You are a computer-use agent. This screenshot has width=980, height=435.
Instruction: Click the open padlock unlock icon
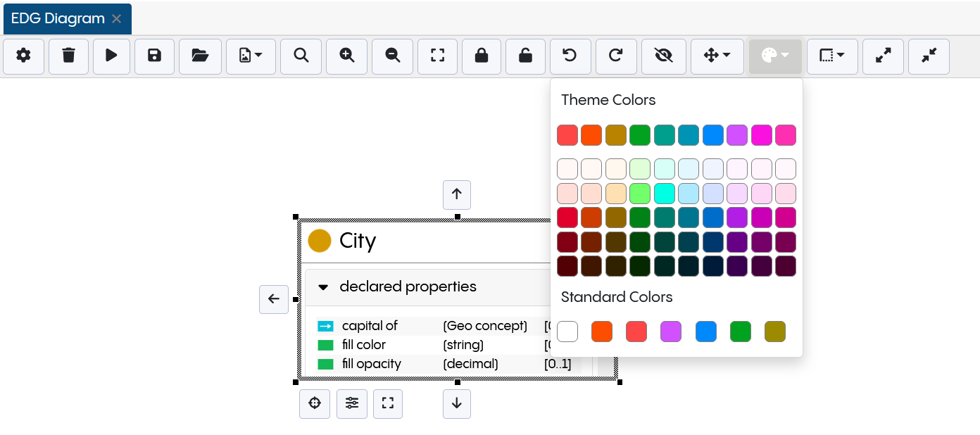526,56
